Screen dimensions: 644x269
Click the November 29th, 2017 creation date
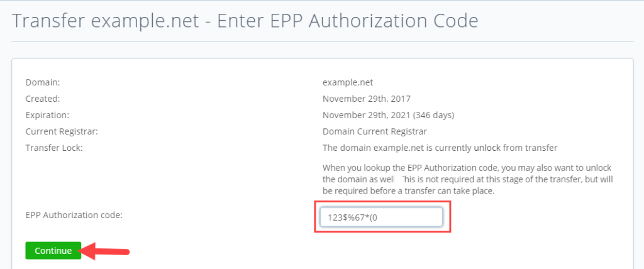click(367, 99)
